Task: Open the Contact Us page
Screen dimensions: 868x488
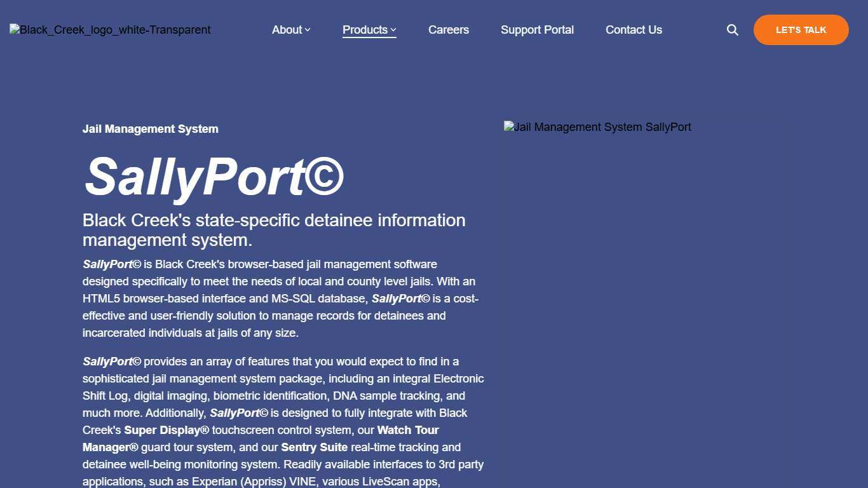Action: tap(634, 30)
